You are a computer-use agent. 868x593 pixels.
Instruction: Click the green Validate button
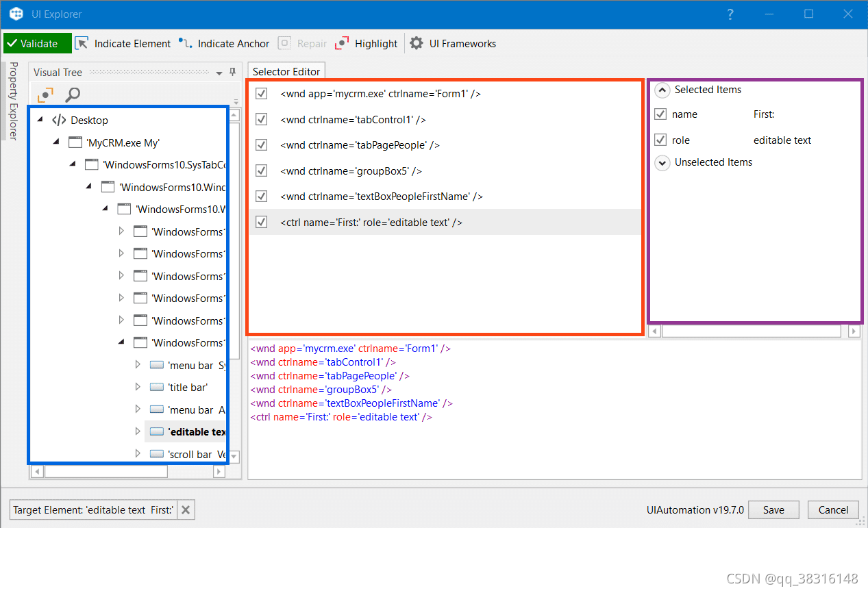coord(38,43)
